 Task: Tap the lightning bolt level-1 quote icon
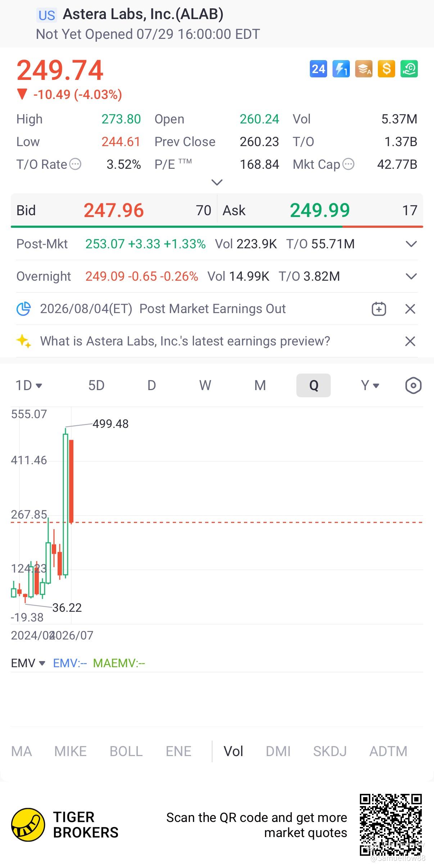341,69
